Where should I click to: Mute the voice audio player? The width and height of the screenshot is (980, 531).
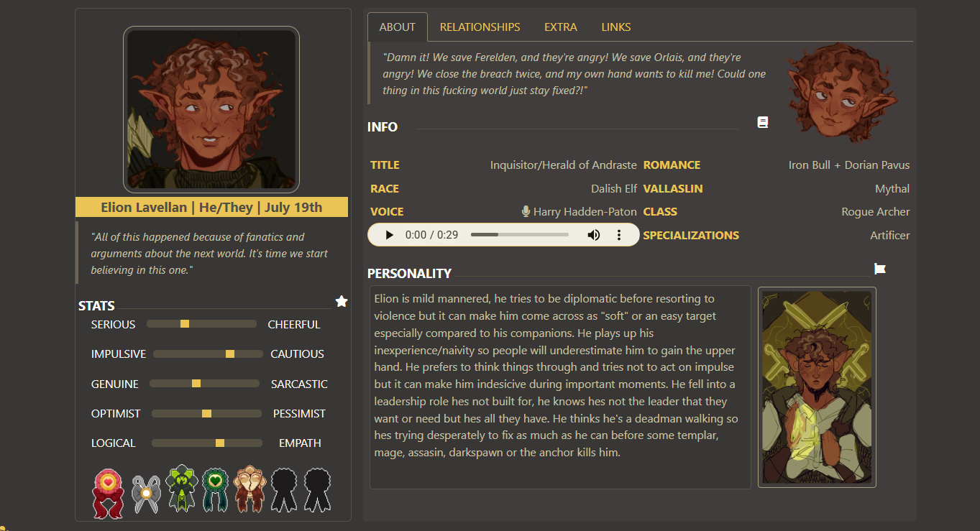click(x=593, y=235)
